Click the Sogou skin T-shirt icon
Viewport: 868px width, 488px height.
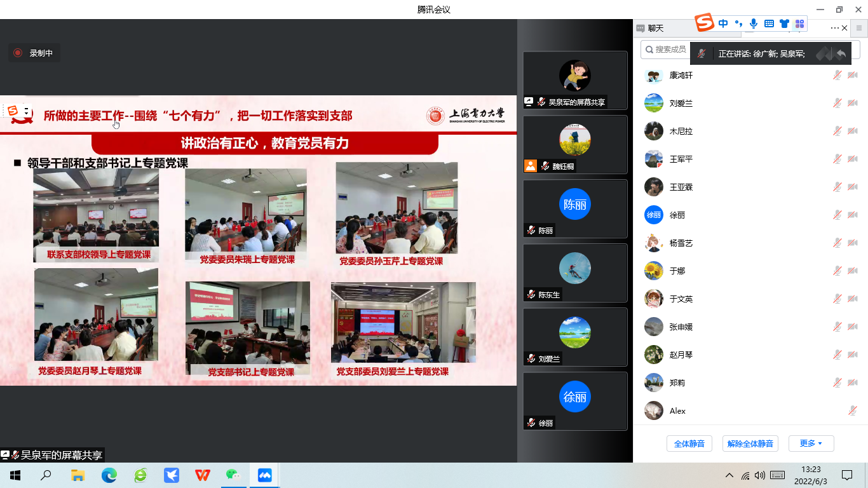coord(784,24)
